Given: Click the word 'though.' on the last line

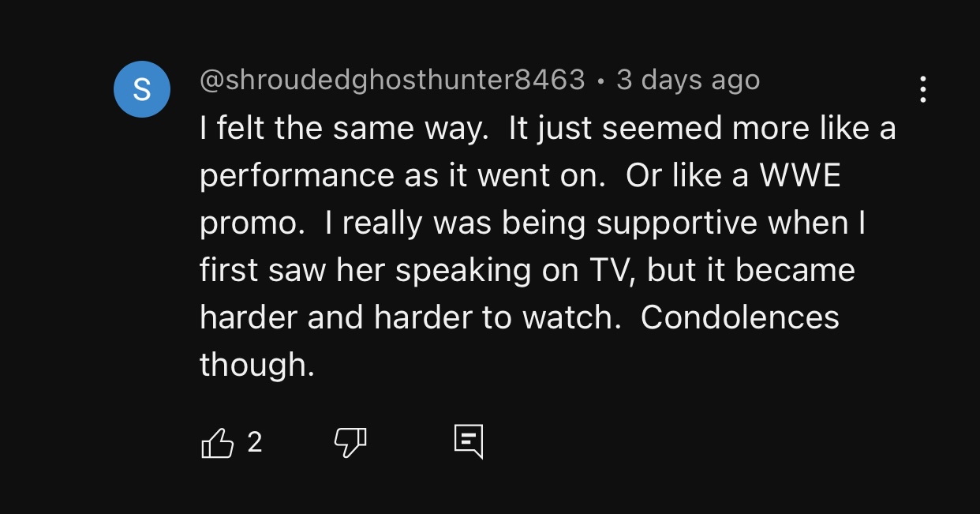Looking at the screenshot, I should point(257,365).
